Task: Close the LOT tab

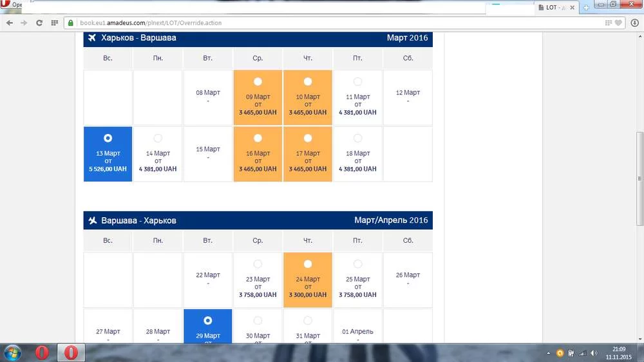Action: tap(572, 7)
